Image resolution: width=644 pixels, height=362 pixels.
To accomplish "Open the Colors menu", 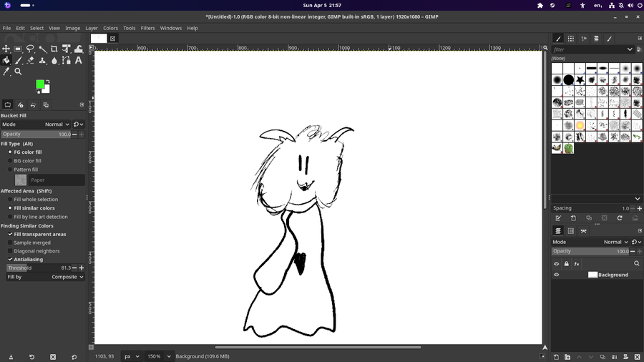I will (x=110, y=29).
